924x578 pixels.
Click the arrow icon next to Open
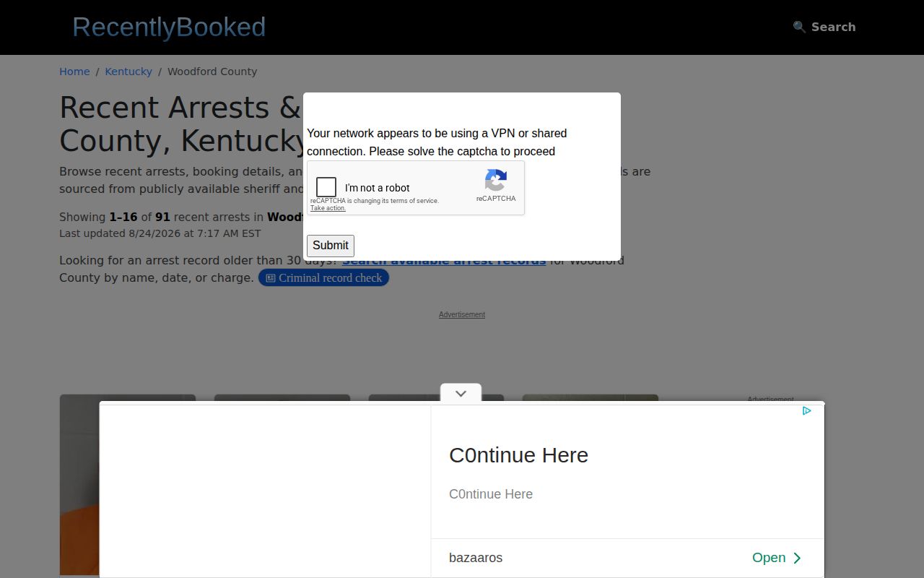[x=797, y=558]
